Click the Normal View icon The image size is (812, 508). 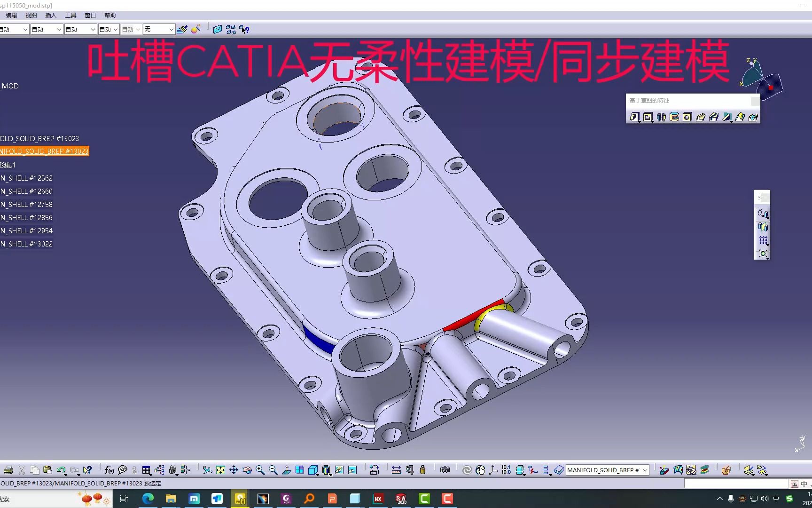pos(286,470)
